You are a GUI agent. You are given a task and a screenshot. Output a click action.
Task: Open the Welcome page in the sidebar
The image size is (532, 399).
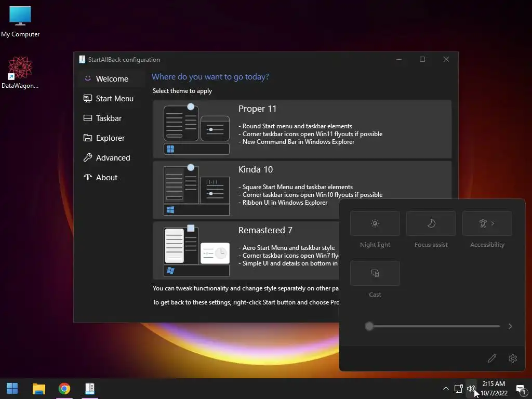111,79
